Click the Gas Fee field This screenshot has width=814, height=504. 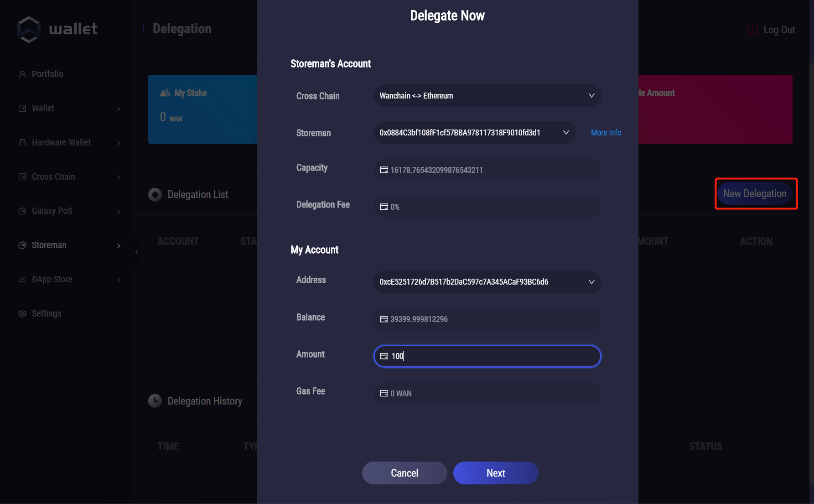click(487, 393)
